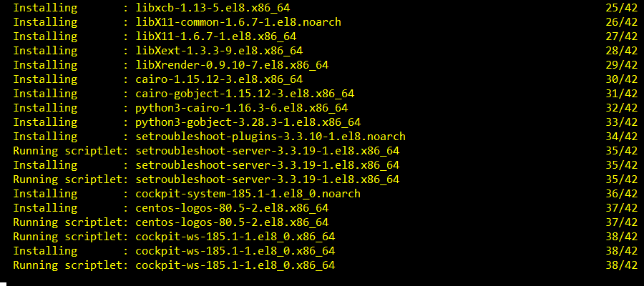Select the setroubleshoot-plugins-3.3.10-1.el8.noarch package name
Image resolution: width=644 pixels, height=286 pixels.
269,137
